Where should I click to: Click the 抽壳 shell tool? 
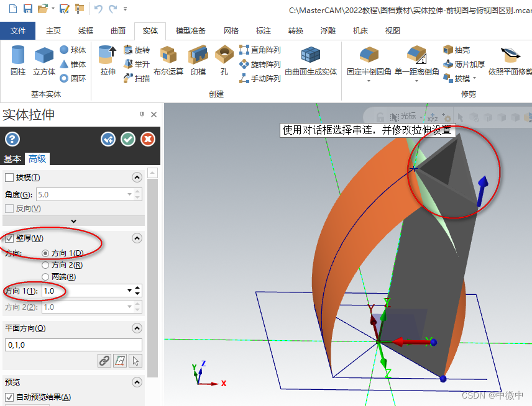[457, 50]
